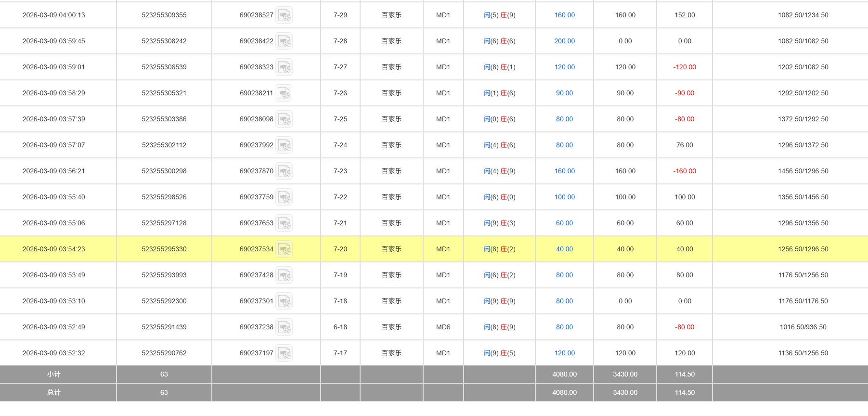Open the 40.00 bet link in highlighted row
868x416 pixels.
coord(564,249)
